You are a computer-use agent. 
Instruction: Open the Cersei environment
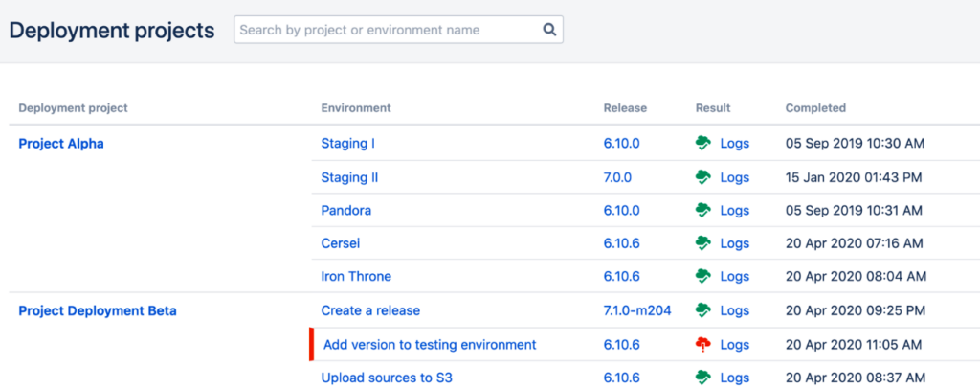(341, 242)
